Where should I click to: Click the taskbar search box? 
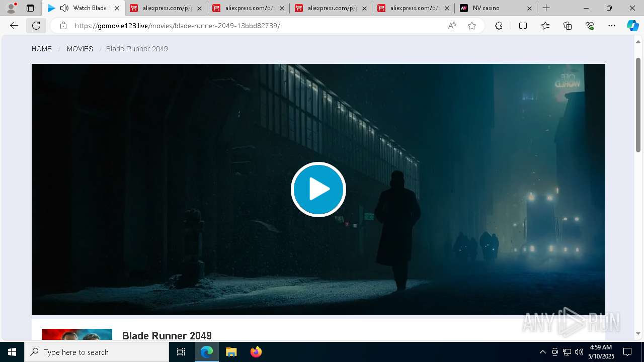click(x=97, y=352)
